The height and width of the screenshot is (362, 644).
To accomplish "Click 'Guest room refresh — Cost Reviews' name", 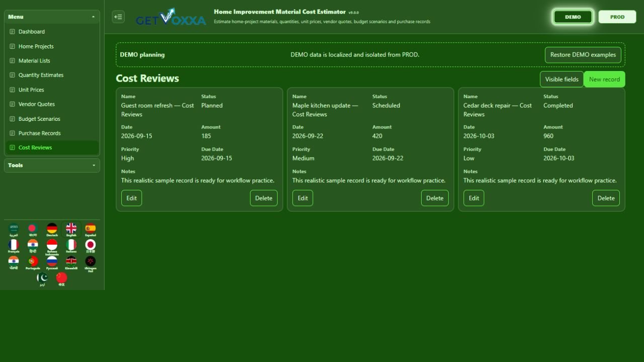I will [157, 110].
